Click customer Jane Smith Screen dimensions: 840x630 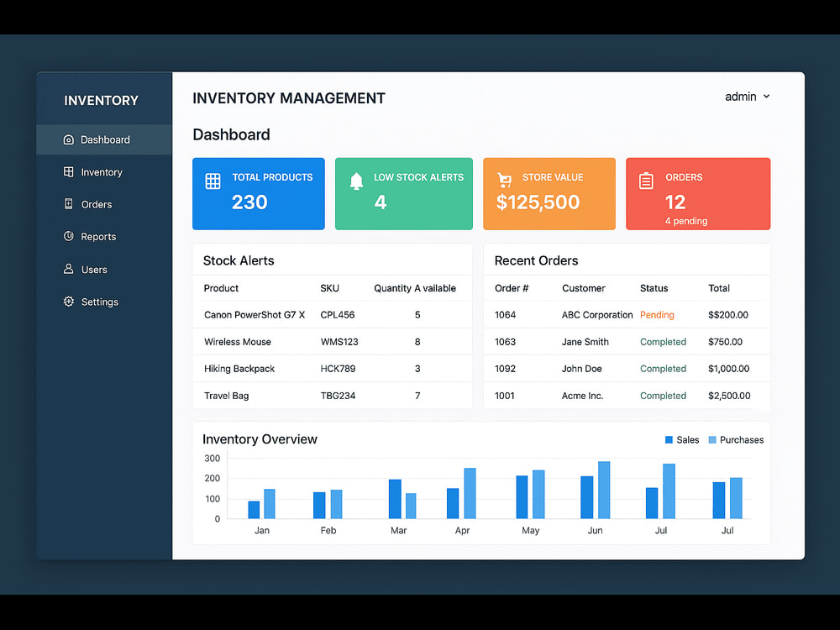pos(585,342)
